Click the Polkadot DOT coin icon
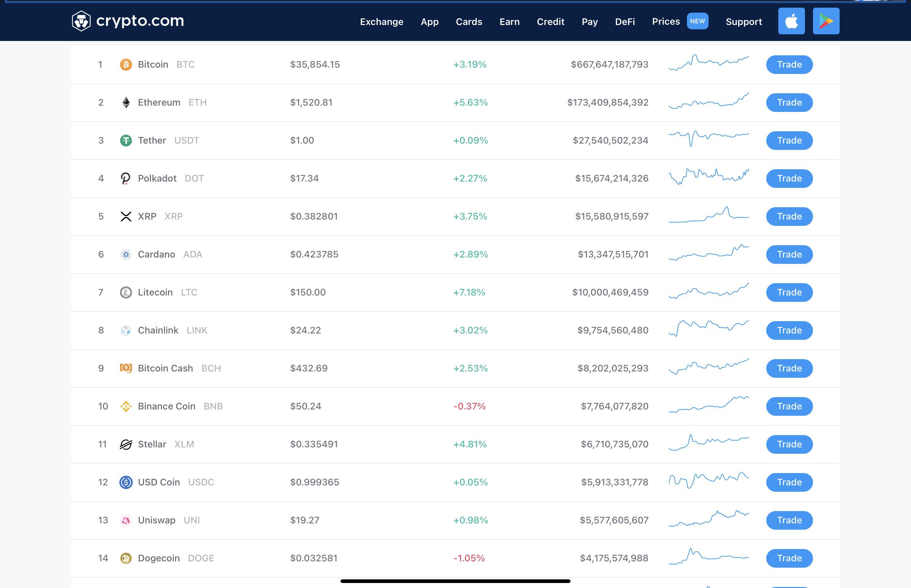 [126, 178]
